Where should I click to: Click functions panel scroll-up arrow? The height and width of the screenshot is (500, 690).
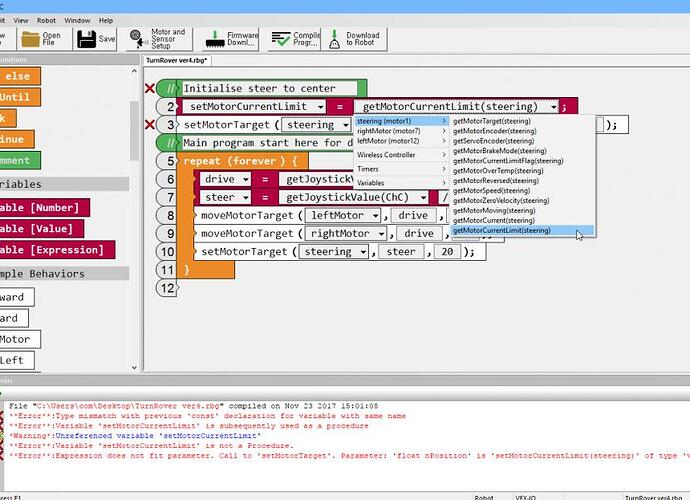134,71
